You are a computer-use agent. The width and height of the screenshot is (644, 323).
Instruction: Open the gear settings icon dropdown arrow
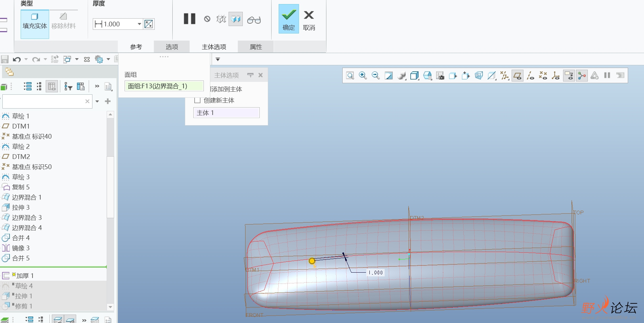click(x=108, y=60)
